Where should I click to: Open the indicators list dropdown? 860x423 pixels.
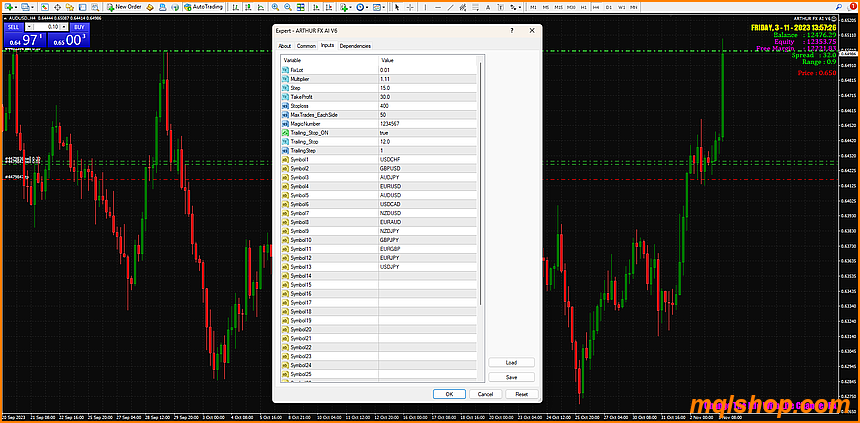[x=346, y=7]
